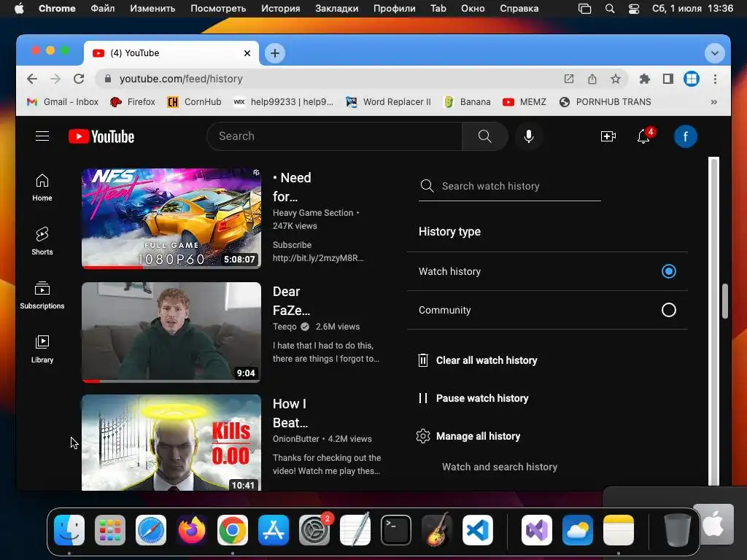
Task: Open Visual Studio Code in the Dock
Action: pyautogui.click(x=477, y=530)
